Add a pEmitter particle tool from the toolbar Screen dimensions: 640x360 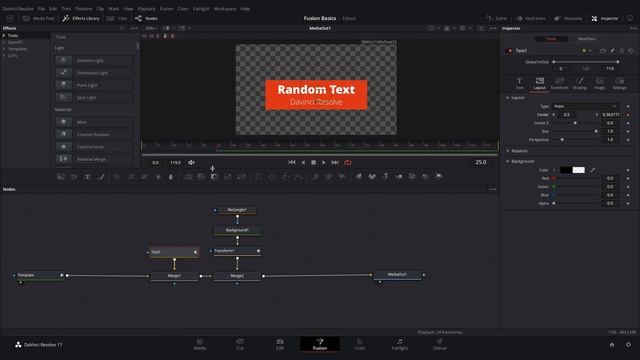[x=315, y=177]
